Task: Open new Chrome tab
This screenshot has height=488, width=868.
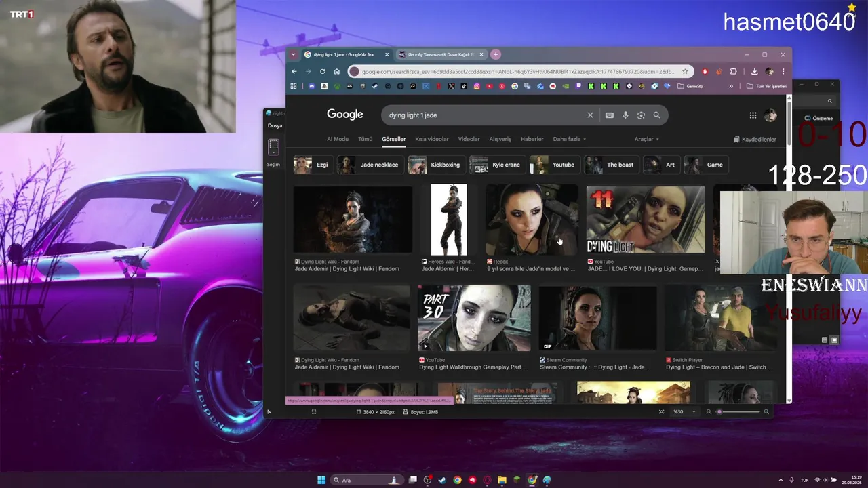Action: pyautogui.click(x=496, y=54)
